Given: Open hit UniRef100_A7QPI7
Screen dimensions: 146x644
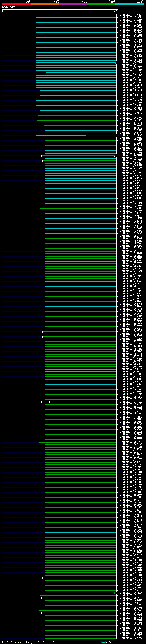Looking at the screenshot, I should click(x=131, y=115).
